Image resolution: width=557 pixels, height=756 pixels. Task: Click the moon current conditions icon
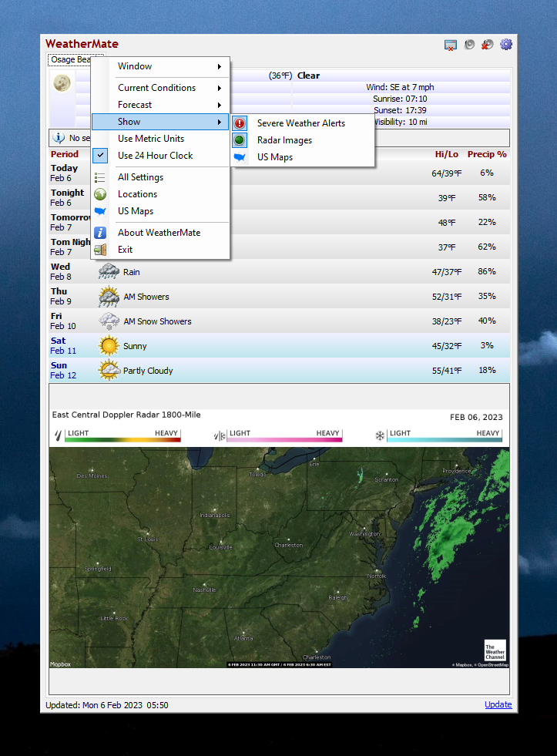[x=62, y=83]
